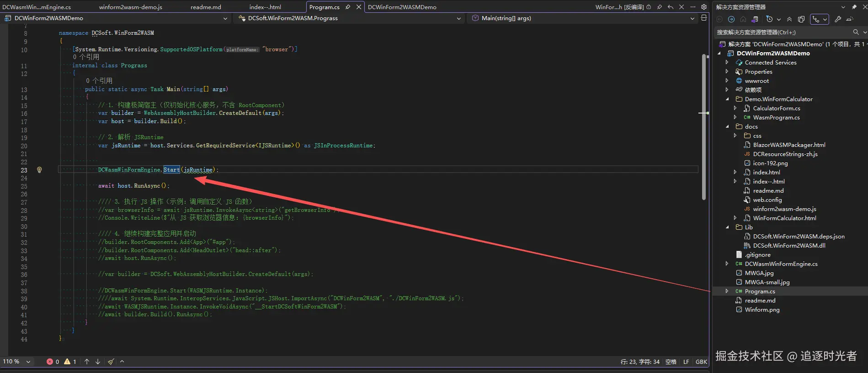868x373 pixels.
Task: Select DCSoft.WinForm2WASM.dll file
Action: click(789, 245)
